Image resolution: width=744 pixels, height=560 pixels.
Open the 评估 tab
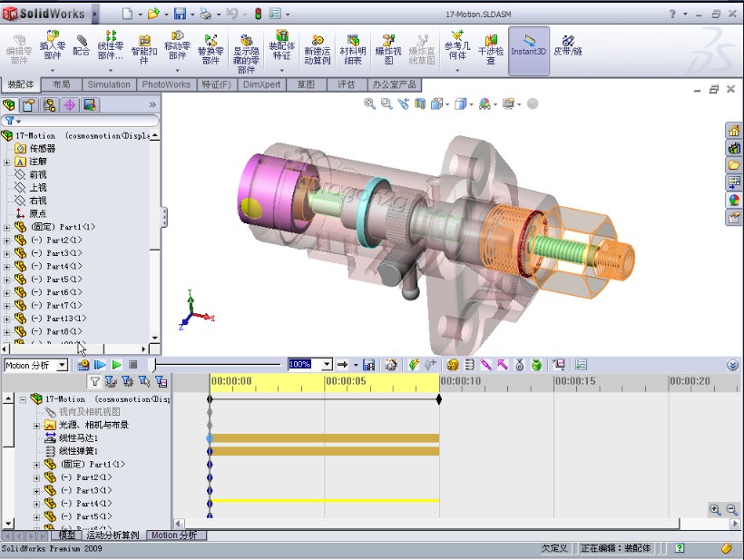347,84
